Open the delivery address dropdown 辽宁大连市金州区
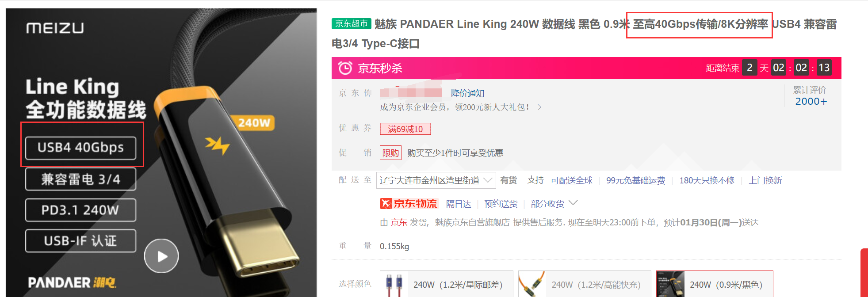Screen dimensions: 868x297 [436, 180]
